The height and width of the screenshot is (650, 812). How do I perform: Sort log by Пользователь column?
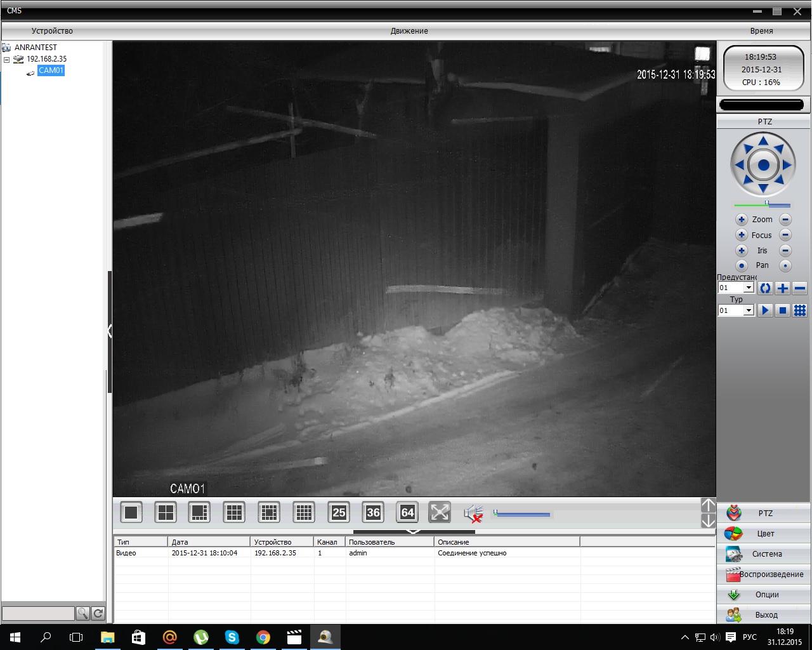(x=390, y=542)
